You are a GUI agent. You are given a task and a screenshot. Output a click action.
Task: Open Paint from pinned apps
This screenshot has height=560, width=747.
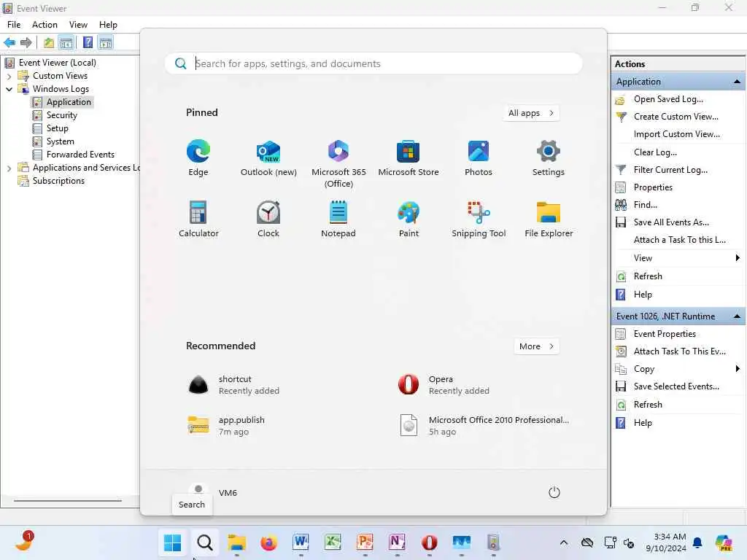point(409,219)
